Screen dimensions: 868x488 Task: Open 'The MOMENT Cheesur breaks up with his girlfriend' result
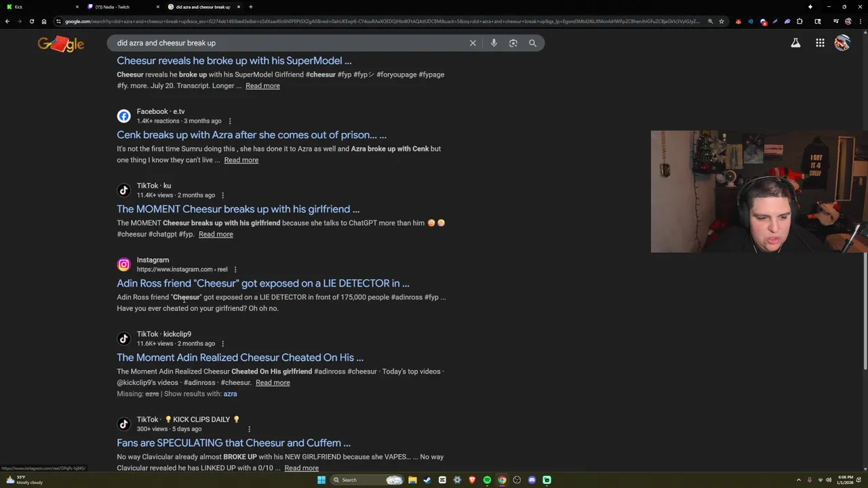238,209
